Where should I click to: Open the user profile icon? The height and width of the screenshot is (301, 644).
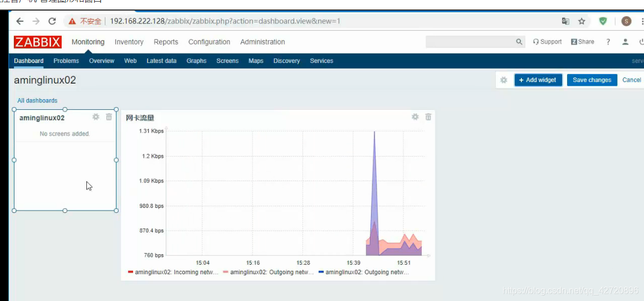point(625,42)
